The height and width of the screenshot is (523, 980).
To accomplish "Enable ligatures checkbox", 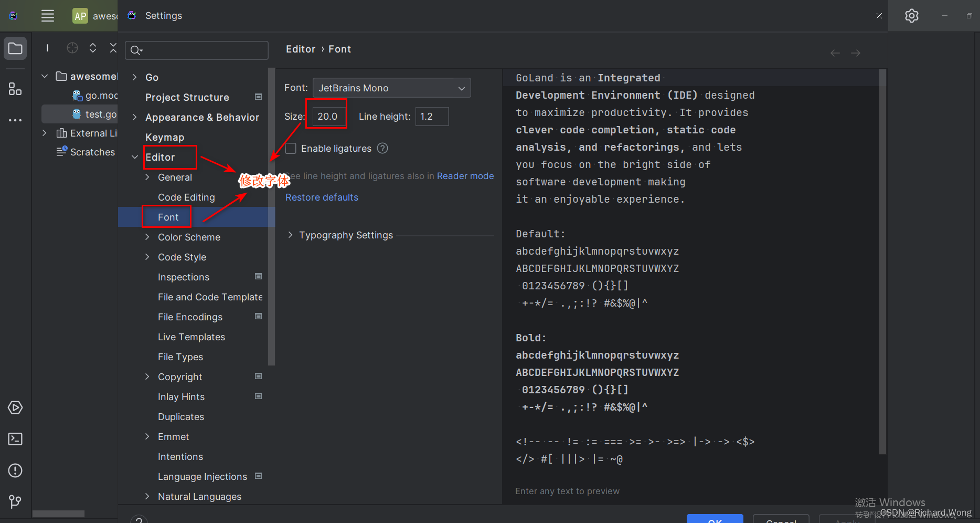I will [x=291, y=149].
